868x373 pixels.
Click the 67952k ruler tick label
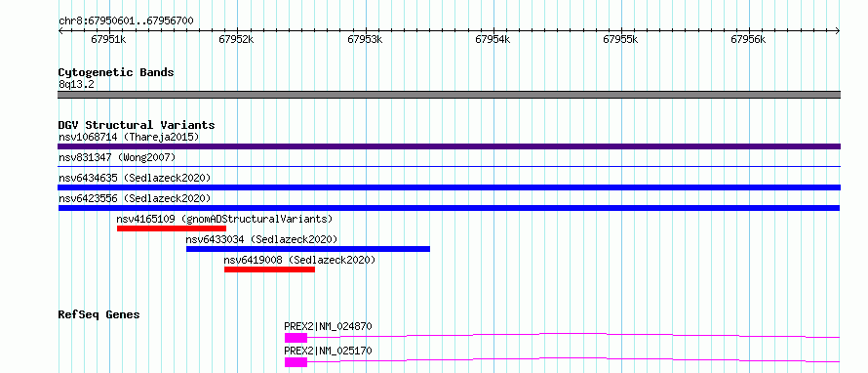[236, 39]
